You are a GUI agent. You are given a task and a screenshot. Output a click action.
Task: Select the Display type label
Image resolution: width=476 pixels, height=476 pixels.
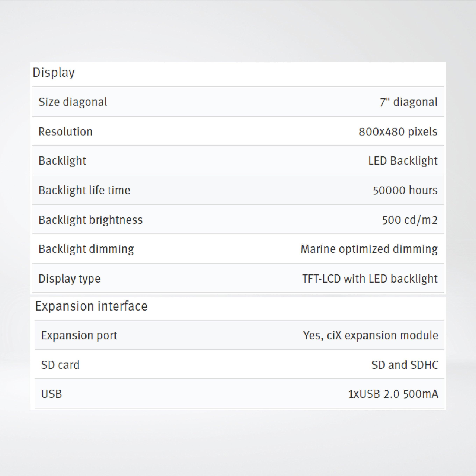click(x=69, y=278)
